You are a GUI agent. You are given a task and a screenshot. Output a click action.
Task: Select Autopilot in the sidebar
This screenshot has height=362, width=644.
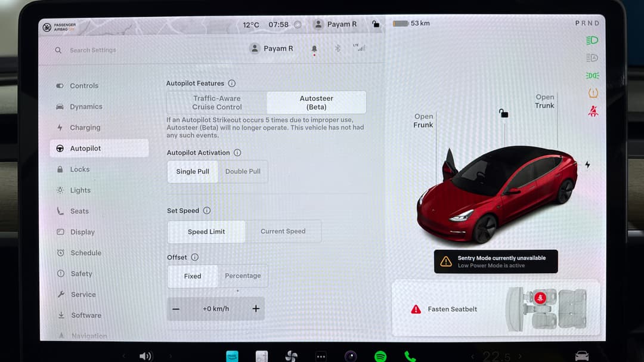pos(99,148)
